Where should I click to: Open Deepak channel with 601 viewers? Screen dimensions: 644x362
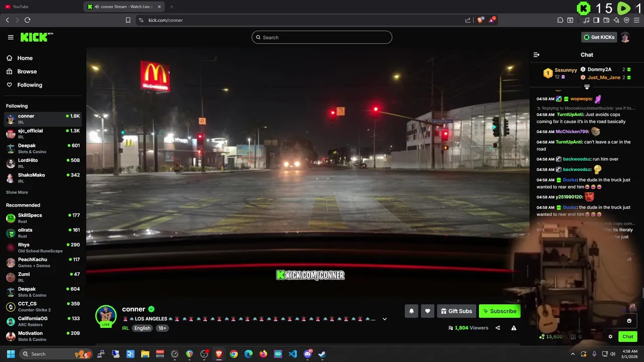tap(43, 148)
